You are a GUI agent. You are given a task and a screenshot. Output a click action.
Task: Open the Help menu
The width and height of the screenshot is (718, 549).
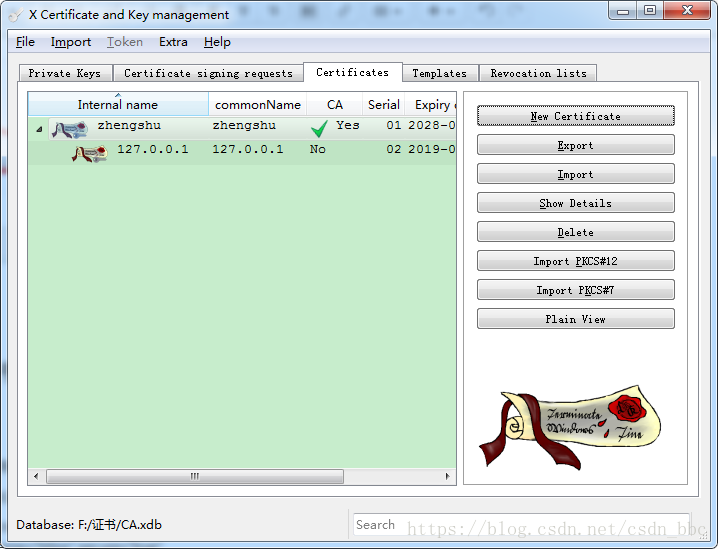217,42
